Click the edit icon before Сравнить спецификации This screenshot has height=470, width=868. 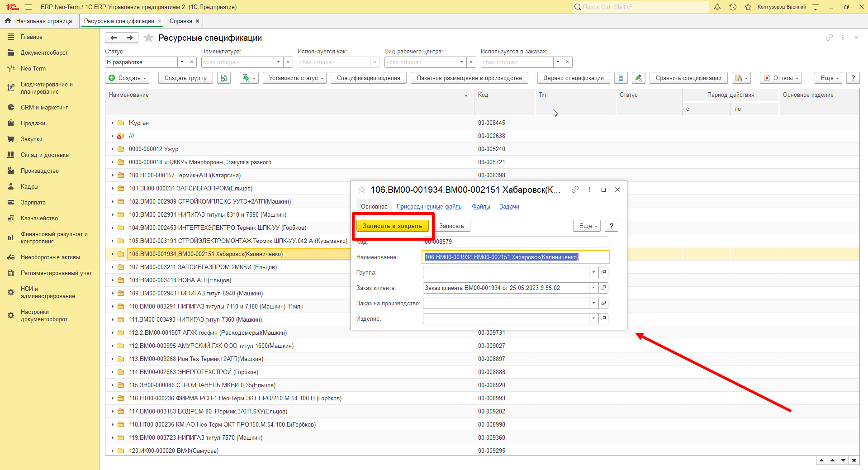pyautogui.click(x=638, y=78)
